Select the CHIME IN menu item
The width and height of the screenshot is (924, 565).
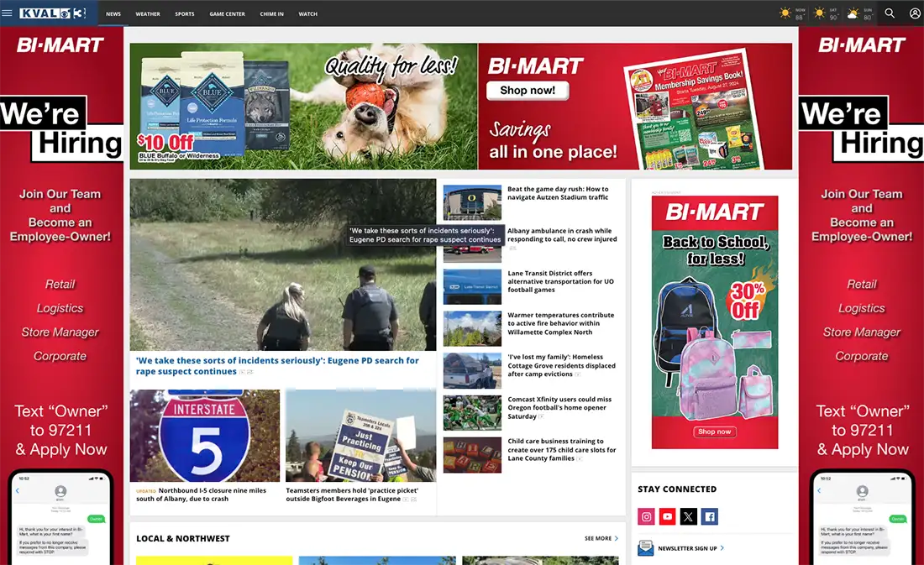pos(271,13)
